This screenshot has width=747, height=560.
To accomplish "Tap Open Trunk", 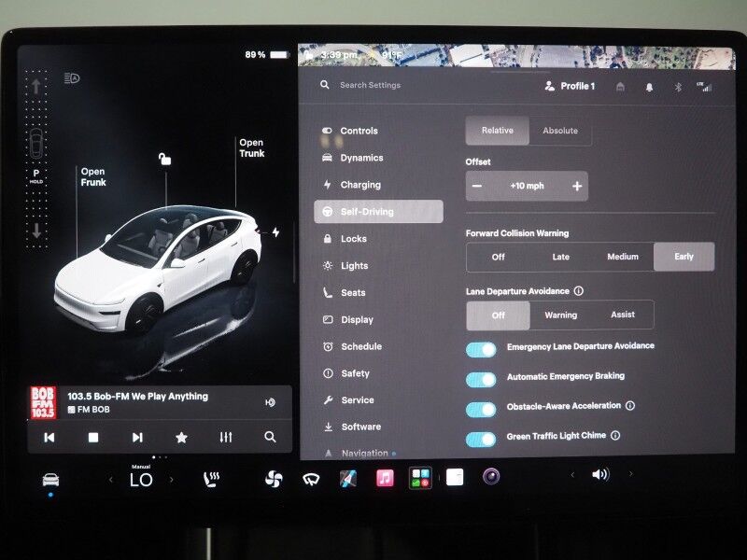I will click(251, 147).
